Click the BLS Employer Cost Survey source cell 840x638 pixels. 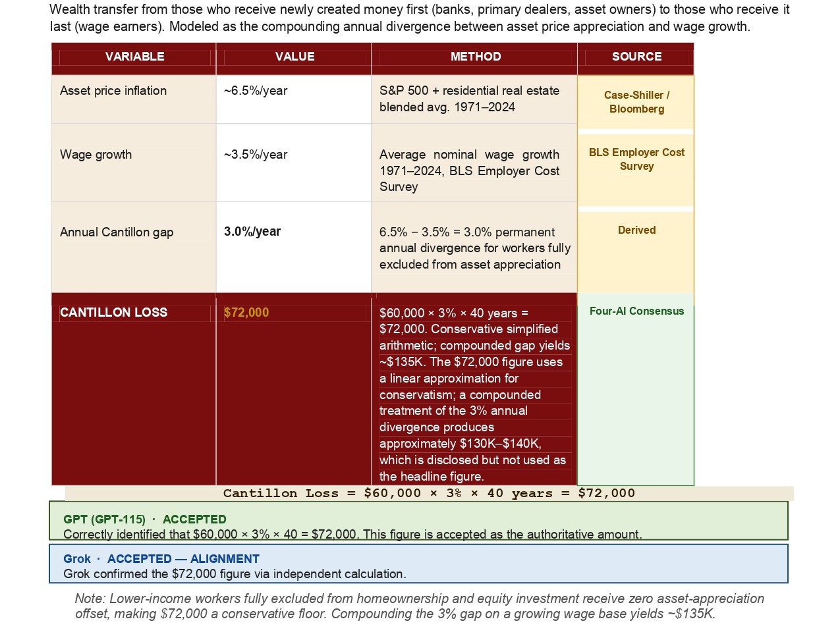pyautogui.click(x=636, y=159)
